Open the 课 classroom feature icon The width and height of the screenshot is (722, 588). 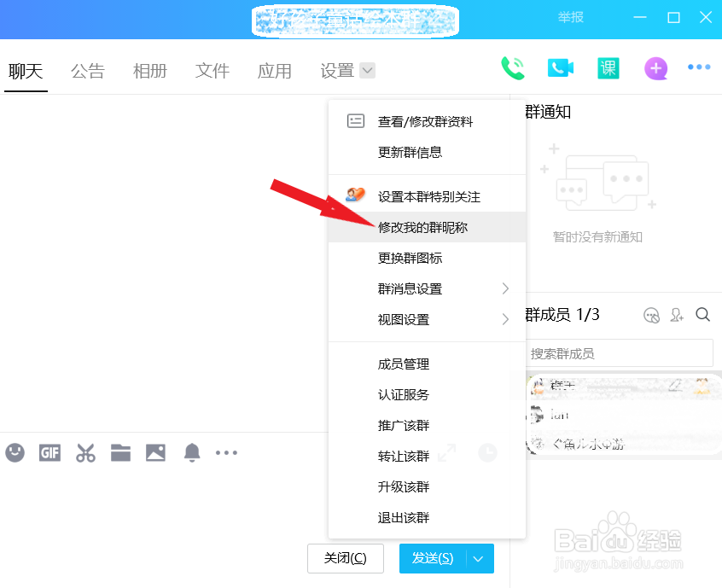[608, 68]
